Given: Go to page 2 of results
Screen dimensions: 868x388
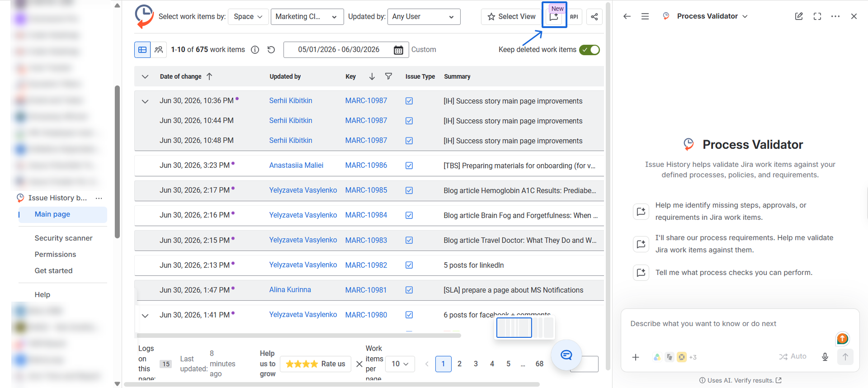Looking at the screenshot, I should [459, 364].
